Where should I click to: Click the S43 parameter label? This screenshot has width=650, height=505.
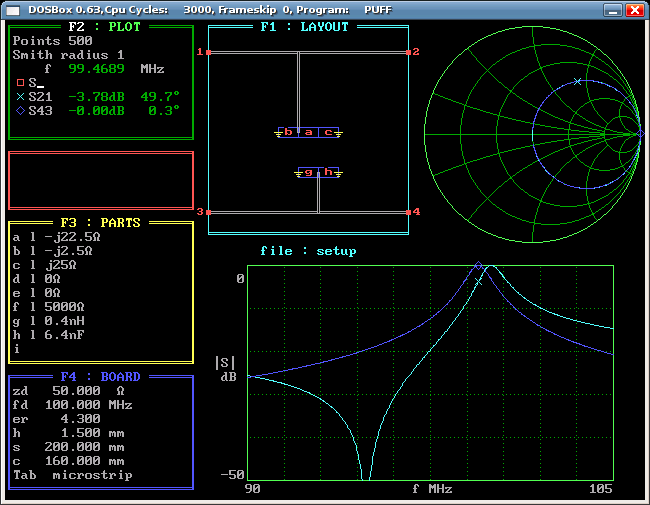40,111
